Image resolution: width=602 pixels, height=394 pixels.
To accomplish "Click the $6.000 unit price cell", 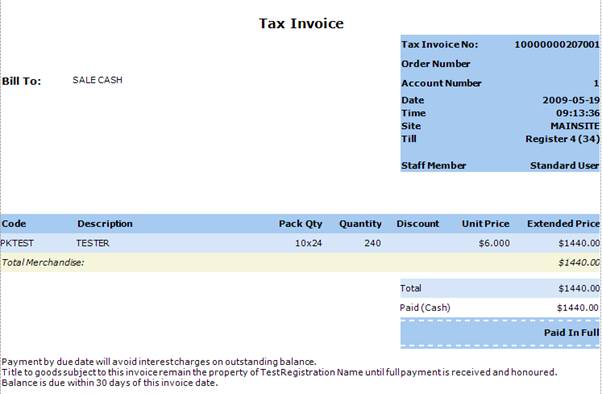I will (494, 243).
